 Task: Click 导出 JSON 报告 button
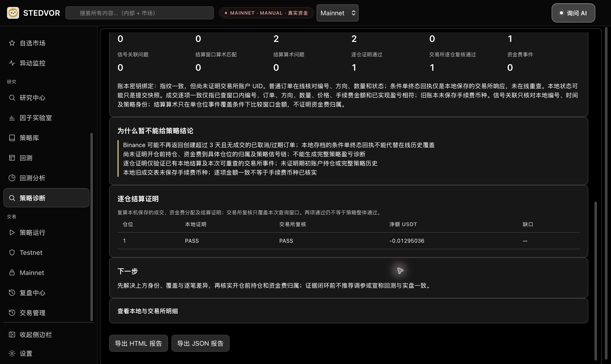(x=200, y=343)
